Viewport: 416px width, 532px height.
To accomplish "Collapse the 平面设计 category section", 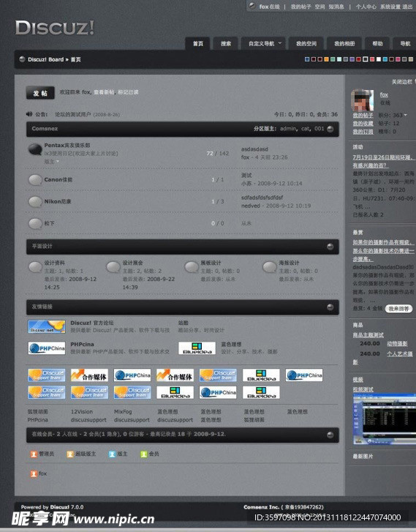I will pyautogui.click(x=330, y=247).
